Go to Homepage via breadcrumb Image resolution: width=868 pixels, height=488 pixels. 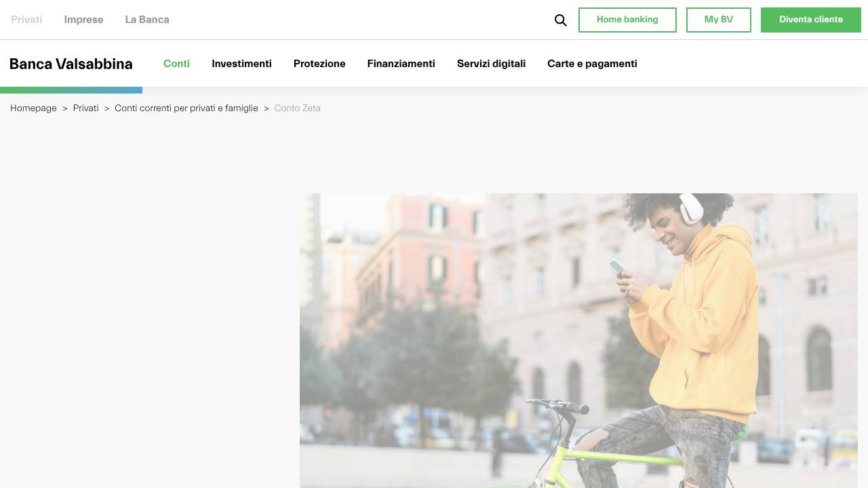pos(33,108)
